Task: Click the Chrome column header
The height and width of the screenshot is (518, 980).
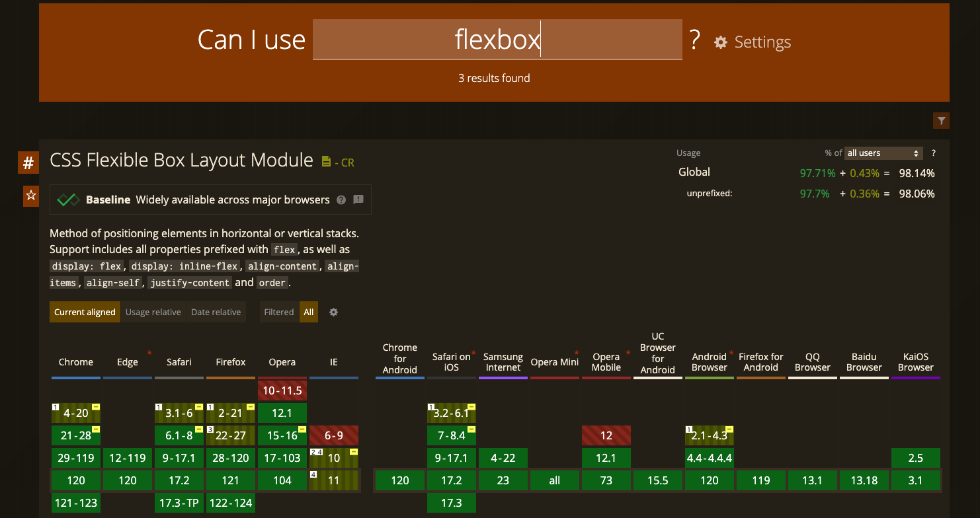Action: [x=76, y=362]
